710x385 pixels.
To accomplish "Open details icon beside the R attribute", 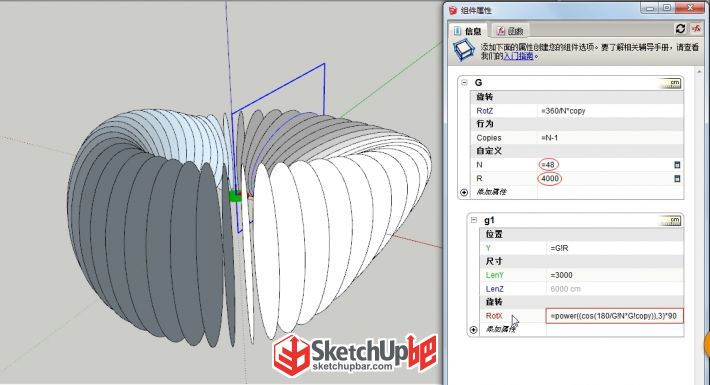I will click(677, 178).
